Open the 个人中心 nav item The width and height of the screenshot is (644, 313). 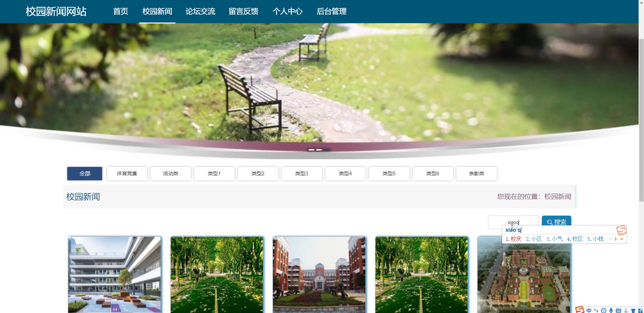click(x=287, y=11)
